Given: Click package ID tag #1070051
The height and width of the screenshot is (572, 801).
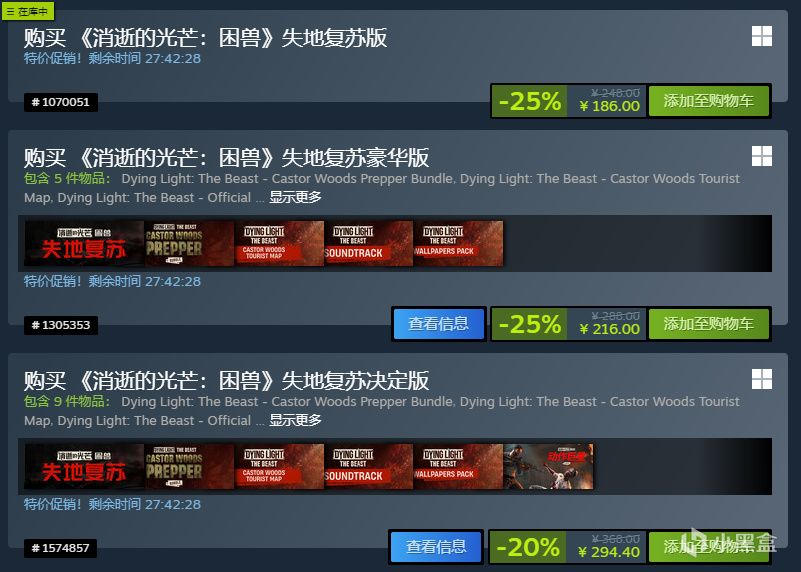Looking at the screenshot, I should tap(61, 102).
